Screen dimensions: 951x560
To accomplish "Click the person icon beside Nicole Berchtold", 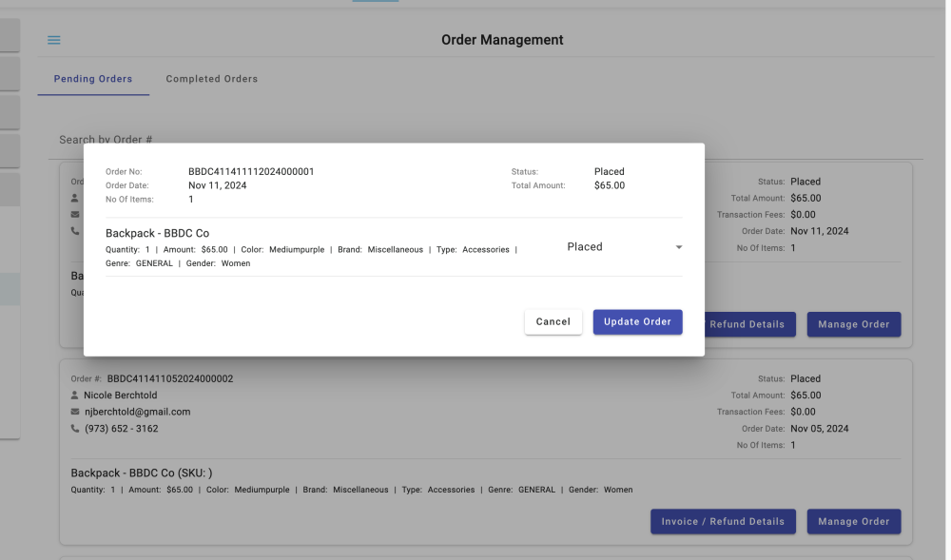I will point(75,396).
